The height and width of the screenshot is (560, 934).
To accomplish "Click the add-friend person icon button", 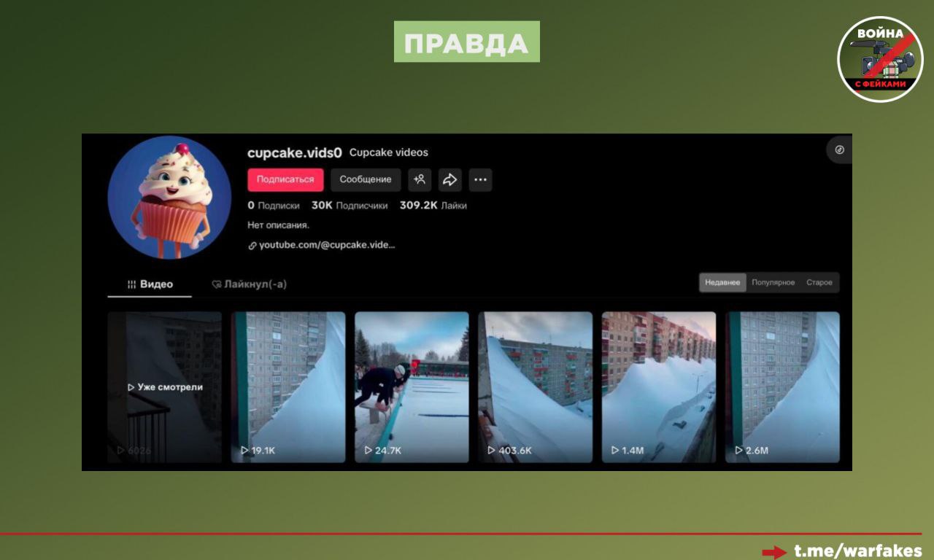I will point(420,179).
